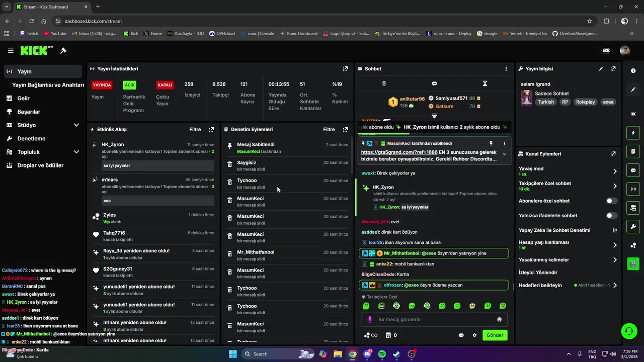This screenshot has width=644, height=362.
Task: Click the Turkish tag chip
Action: [x=545, y=102]
